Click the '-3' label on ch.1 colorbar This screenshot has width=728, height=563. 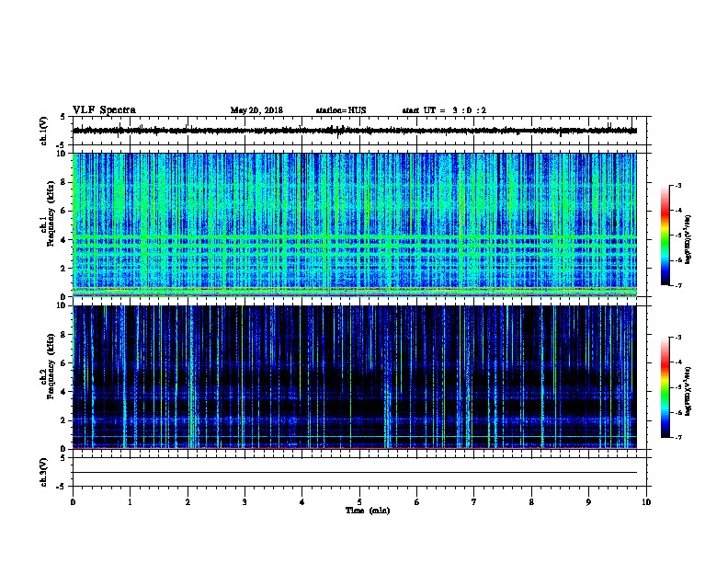[678, 185]
